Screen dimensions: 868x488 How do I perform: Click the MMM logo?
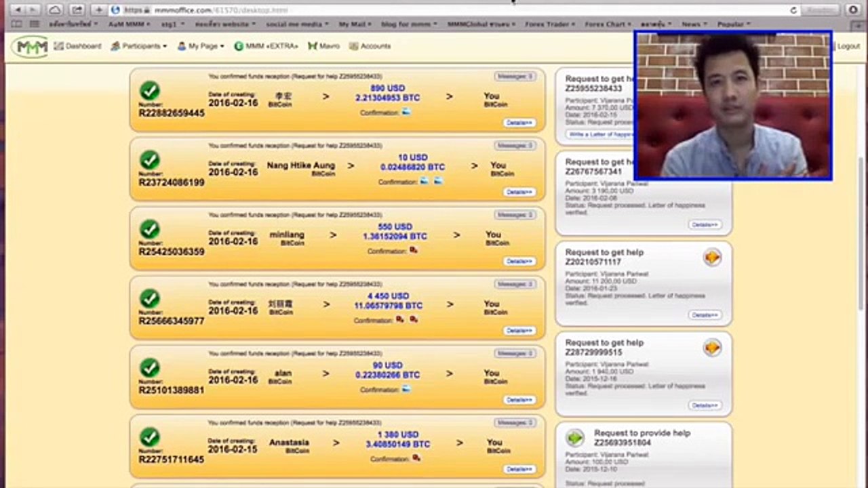29,46
